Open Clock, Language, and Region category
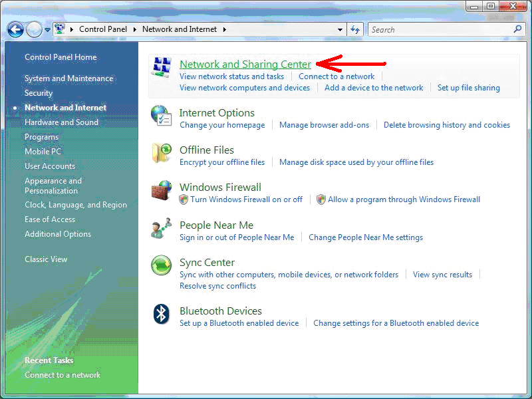The image size is (532, 399). pos(76,205)
